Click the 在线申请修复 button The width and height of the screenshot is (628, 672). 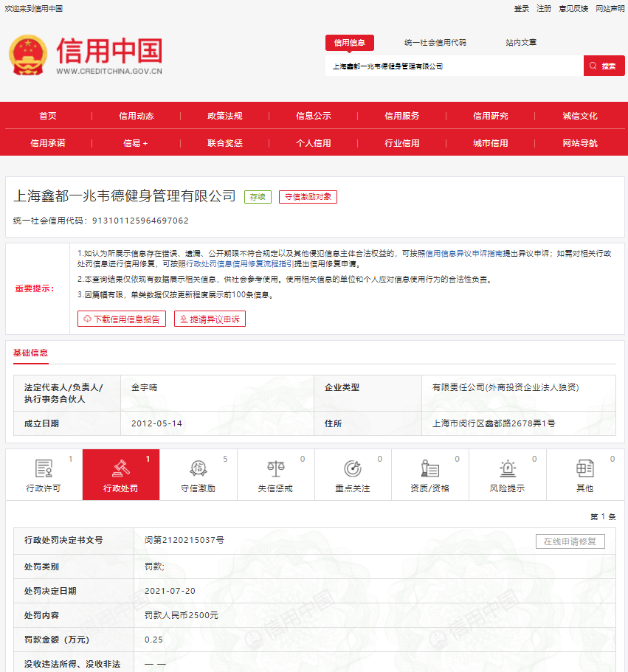coord(570,541)
